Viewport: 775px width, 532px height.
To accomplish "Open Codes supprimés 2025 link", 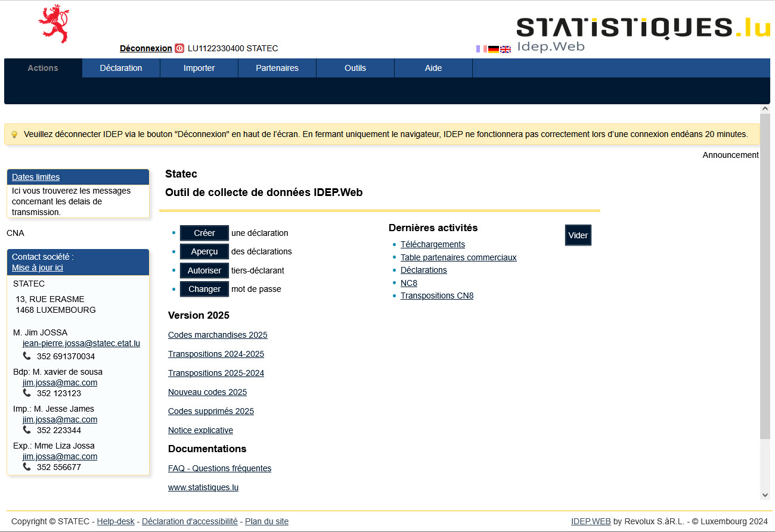I will pos(211,411).
